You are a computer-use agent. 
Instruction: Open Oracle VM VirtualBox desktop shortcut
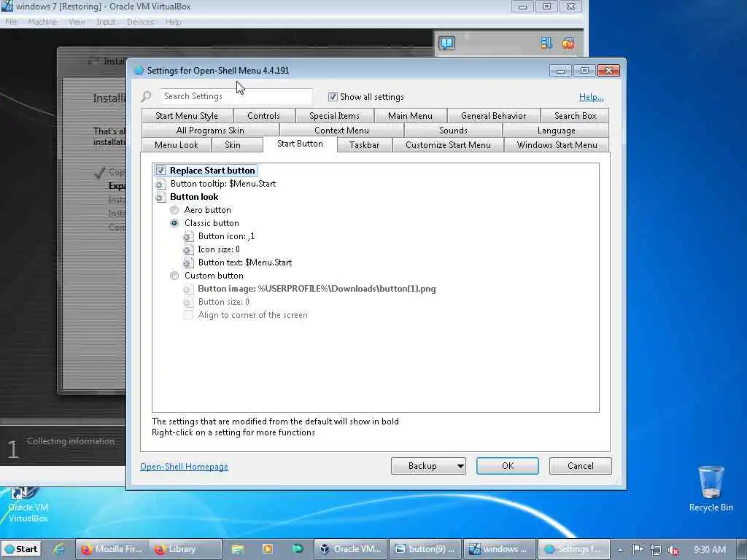tap(28, 506)
